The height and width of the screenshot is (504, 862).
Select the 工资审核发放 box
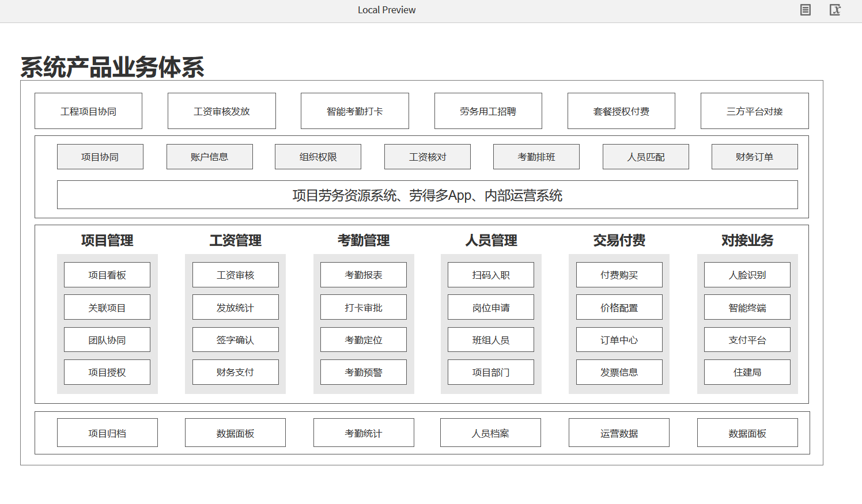[x=222, y=111]
